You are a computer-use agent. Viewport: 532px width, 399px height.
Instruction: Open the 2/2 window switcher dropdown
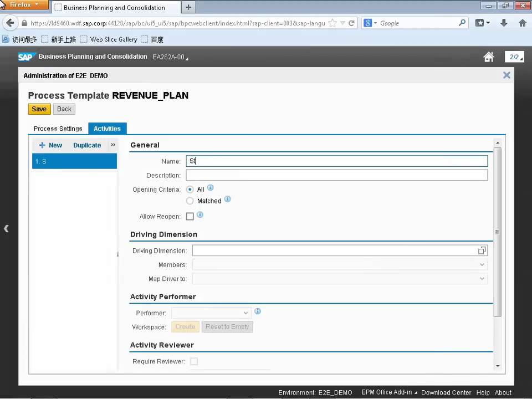tap(514, 57)
